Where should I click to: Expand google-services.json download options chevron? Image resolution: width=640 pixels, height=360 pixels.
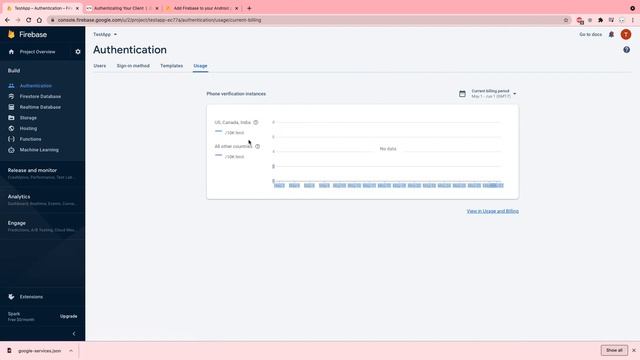click(71, 351)
